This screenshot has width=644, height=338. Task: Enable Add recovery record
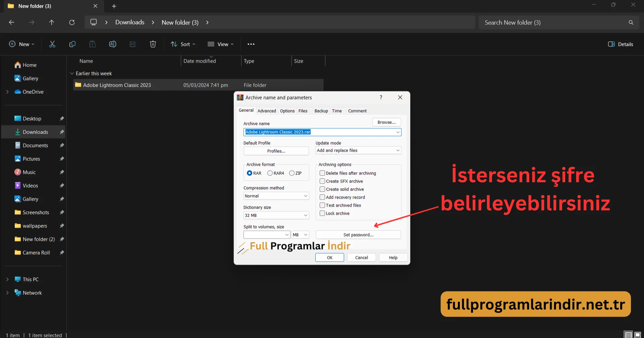click(322, 197)
